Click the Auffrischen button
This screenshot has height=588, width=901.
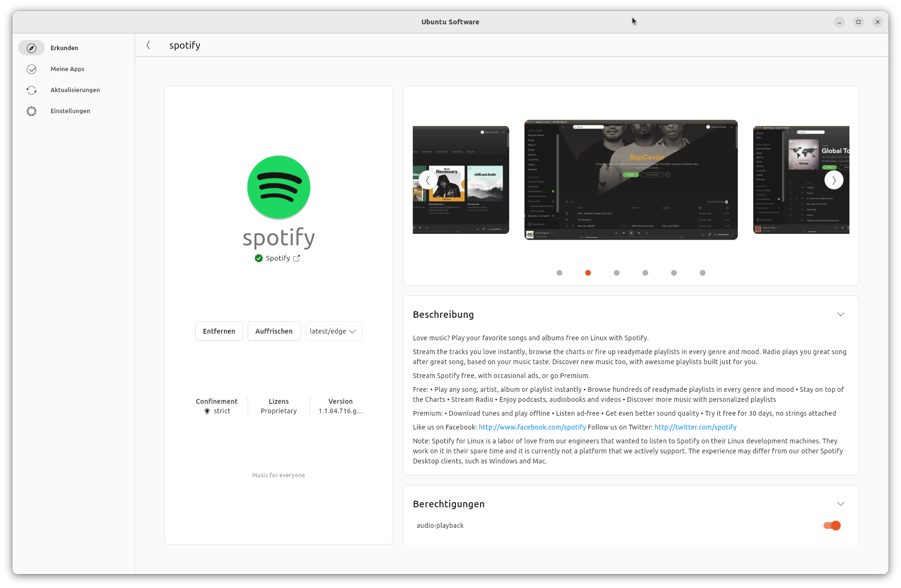(274, 331)
